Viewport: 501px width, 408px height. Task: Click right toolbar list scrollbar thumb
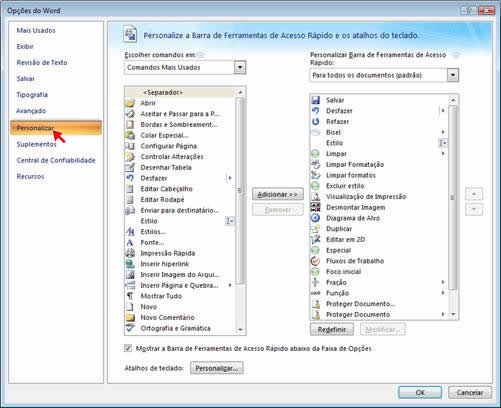click(452, 197)
